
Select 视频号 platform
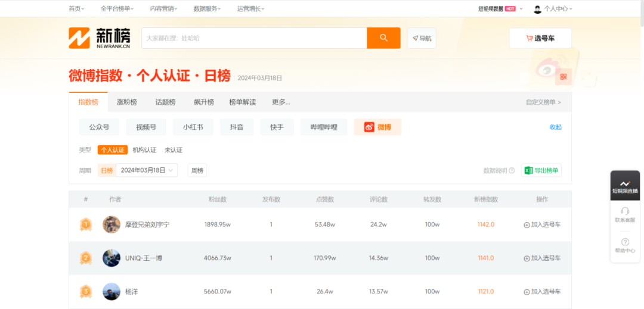coord(146,127)
